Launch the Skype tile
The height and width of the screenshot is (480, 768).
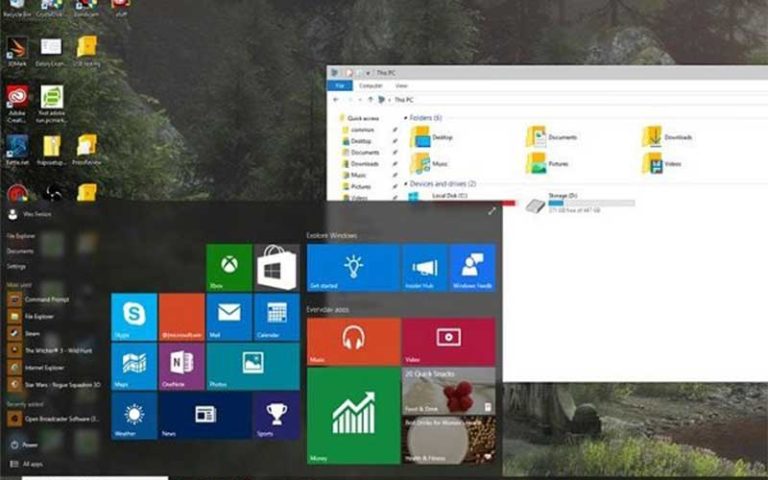[x=134, y=317]
